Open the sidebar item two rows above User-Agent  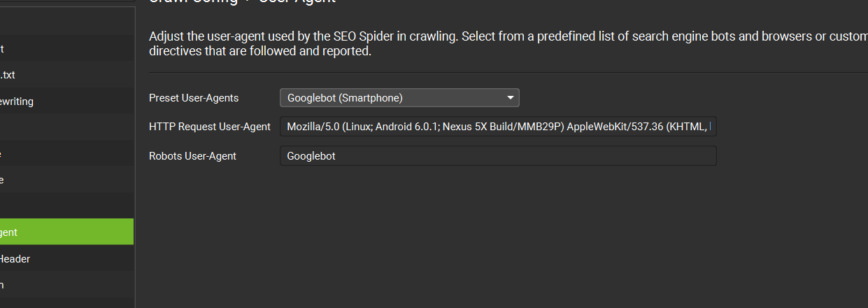coord(66,180)
